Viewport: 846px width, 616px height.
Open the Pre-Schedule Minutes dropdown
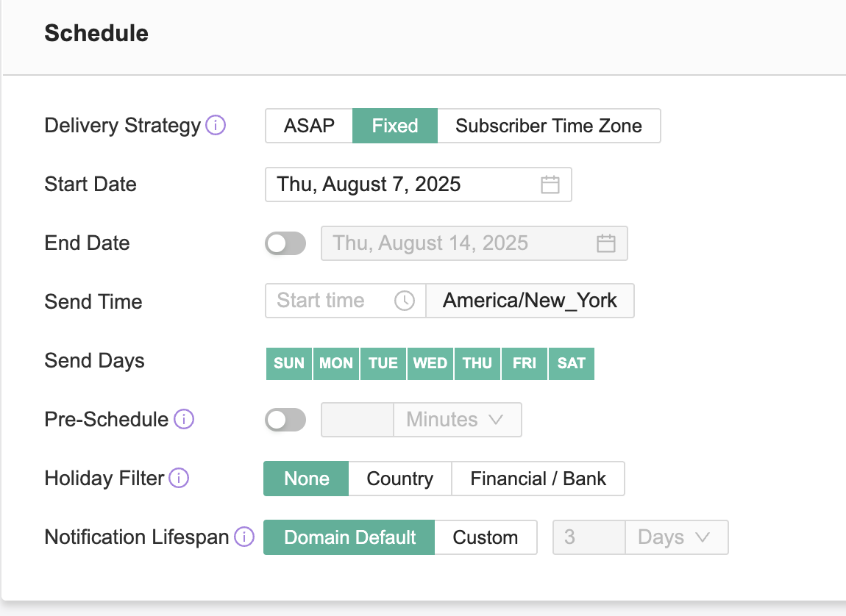(x=458, y=420)
